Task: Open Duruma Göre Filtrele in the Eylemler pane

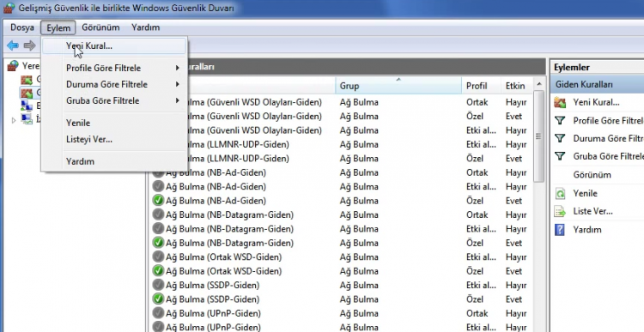Action: [608, 138]
